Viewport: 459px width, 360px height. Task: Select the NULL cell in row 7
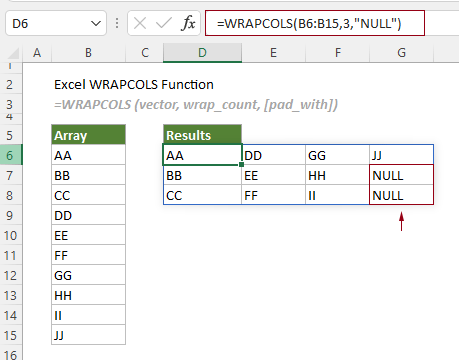click(401, 175)
